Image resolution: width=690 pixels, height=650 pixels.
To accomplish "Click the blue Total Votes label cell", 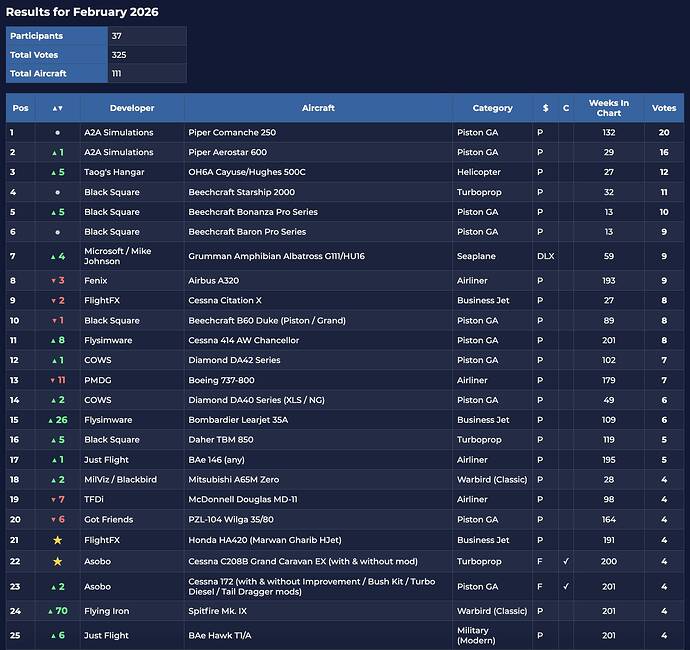I will pyautogui.click(x=57, y=55).
